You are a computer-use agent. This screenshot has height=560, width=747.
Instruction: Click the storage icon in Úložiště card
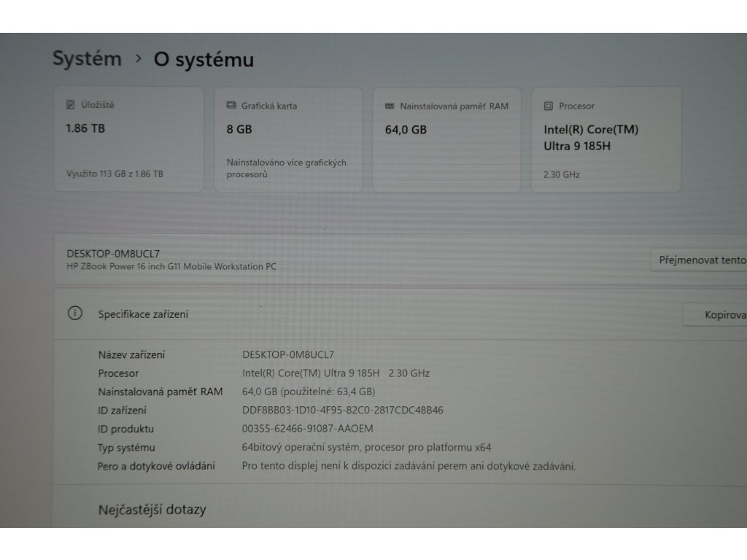point(71,105)
